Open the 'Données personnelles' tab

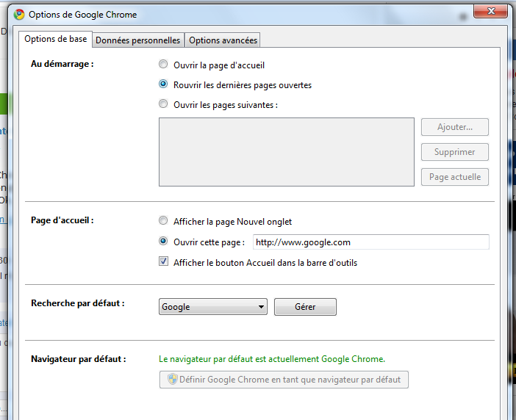(138, 40)
